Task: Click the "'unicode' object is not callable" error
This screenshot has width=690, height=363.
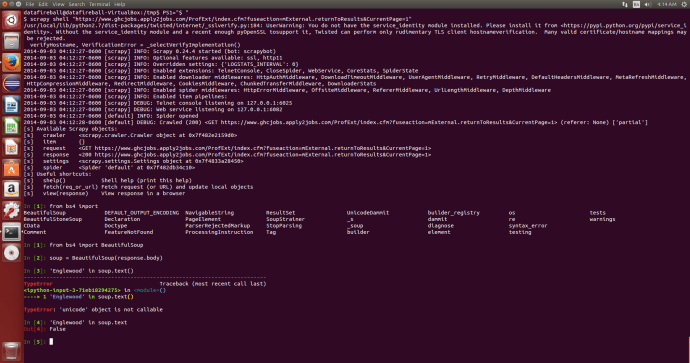Action: [111, 309]
